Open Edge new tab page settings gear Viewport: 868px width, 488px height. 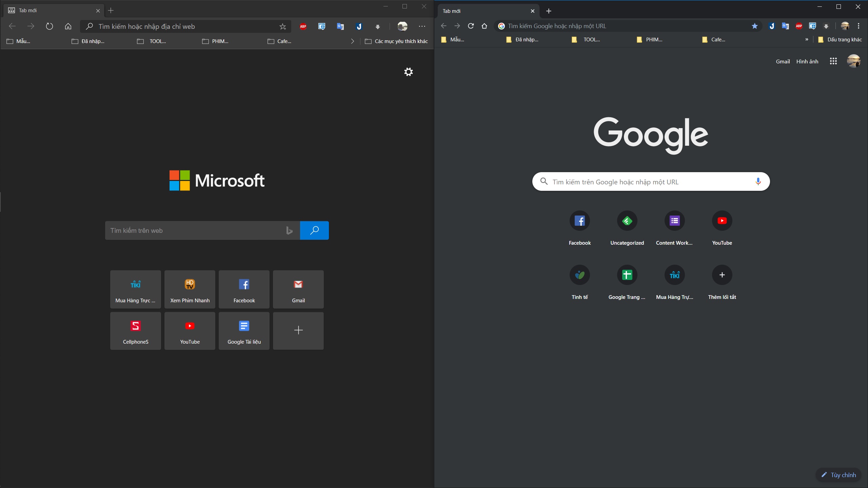tap(409, 72)
